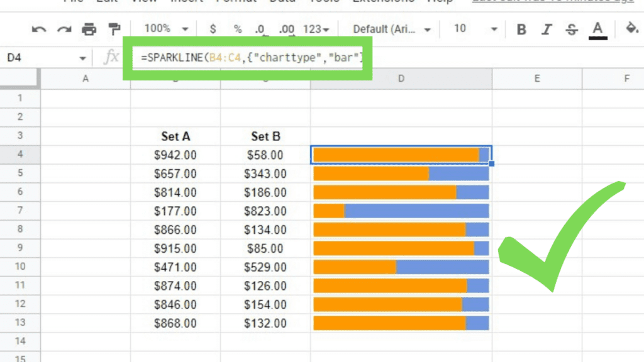Open the fill color bucket icon
This screenshot has width=644, height=362.
[x=633, y=29]
